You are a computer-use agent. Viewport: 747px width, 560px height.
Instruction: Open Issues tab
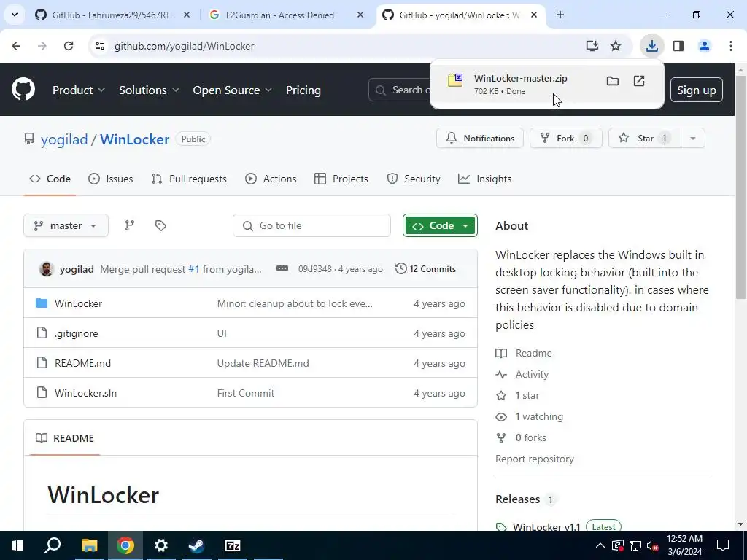click(111, 179)
